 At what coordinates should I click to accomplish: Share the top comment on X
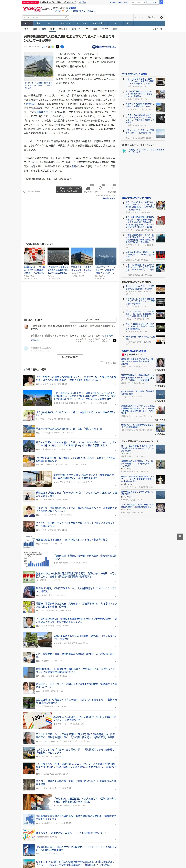click(x=114, y=341)
